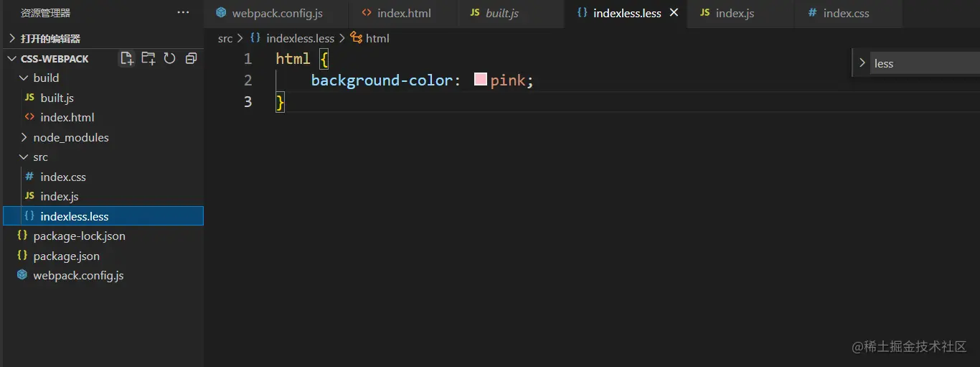Viewport: 980px width, 367px height.
Task: Switch to the built.js tab
Action: click(511, 14)
